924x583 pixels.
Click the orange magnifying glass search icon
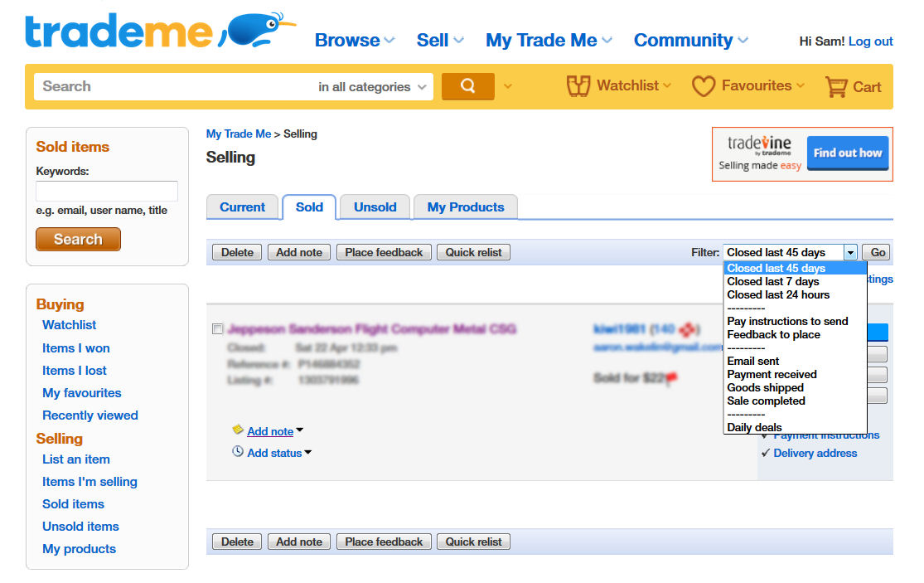click(x=467, y=85)
